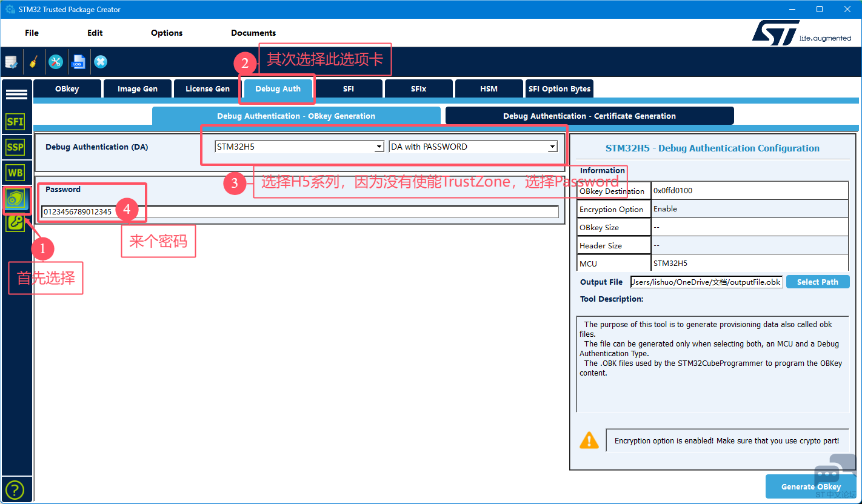Click the blue round X icon
The width and height of the screenshot is (862, 504).
coord(101,62)
